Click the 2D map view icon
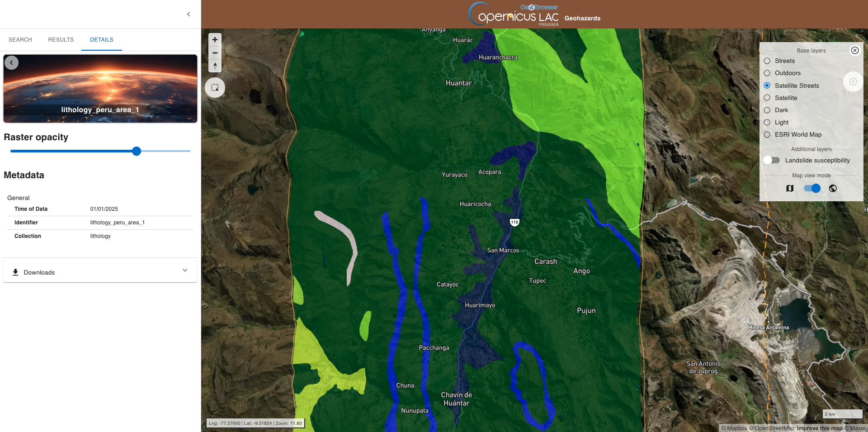This screenshot has height=432, width=868. (789, 188)
